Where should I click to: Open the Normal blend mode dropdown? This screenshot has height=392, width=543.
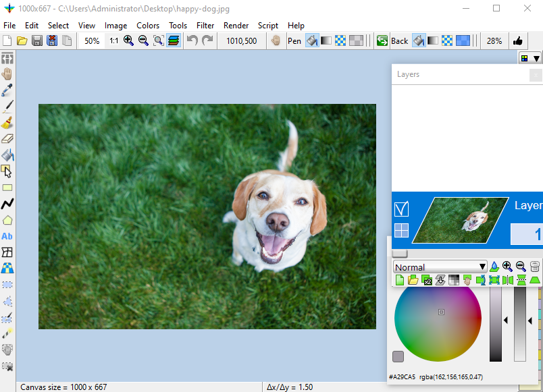[x=440, y=267]
